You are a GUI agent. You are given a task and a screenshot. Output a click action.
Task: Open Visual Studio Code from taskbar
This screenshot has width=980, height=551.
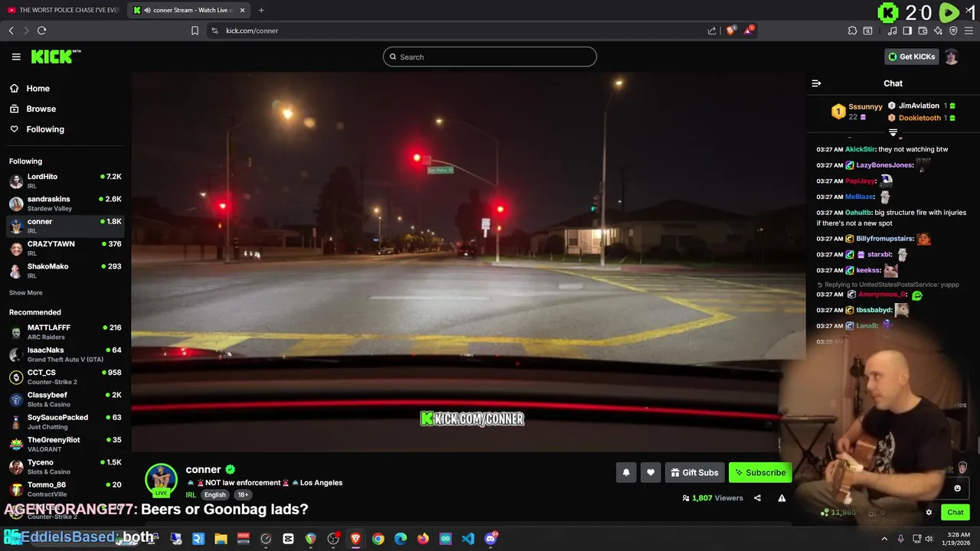[468, 539]
